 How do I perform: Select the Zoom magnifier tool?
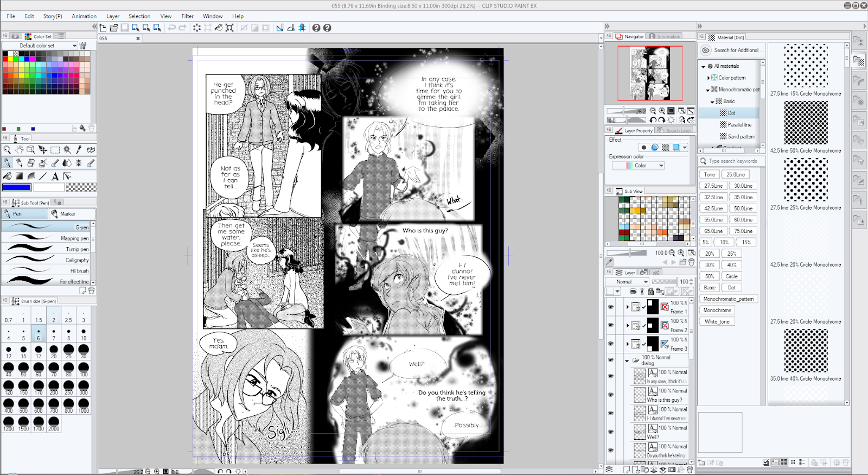7,149
